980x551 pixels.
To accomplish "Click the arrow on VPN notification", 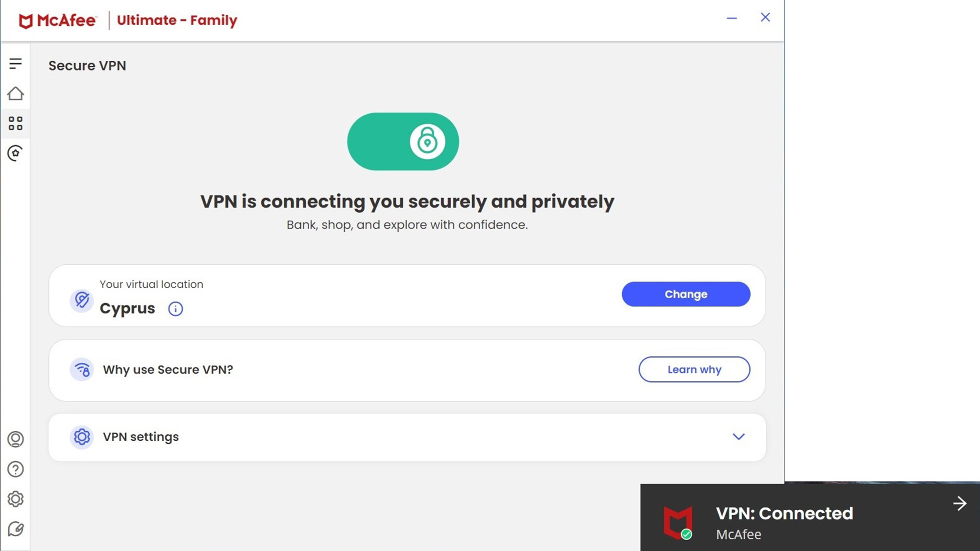I will (959, 503).
